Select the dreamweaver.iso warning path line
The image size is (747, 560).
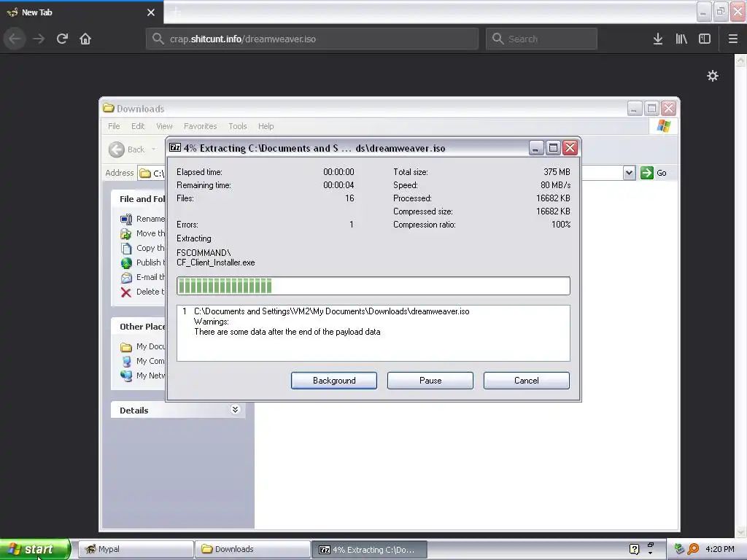pyautogui.click(x=332, y=311)
